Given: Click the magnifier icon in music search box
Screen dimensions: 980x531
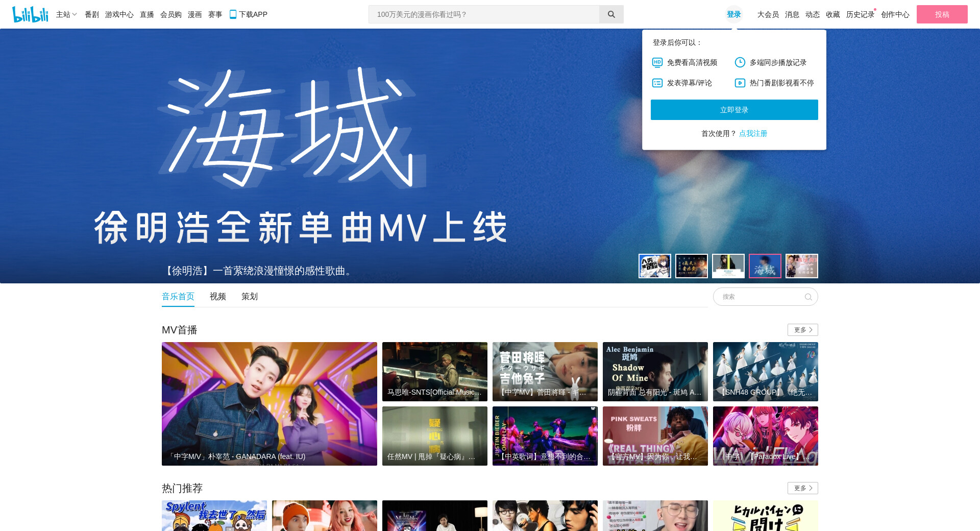Looking at the screenshot, I should [x=808, y=297].
